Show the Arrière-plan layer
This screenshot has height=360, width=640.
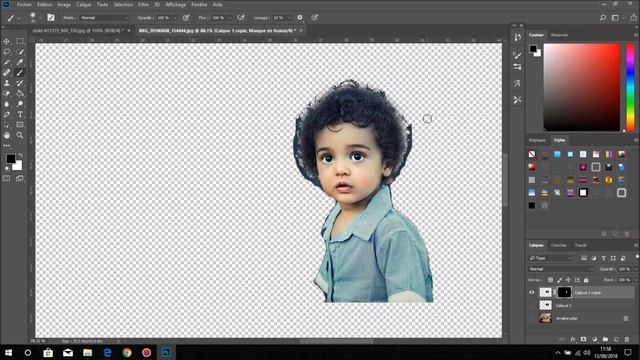[531, 318]
